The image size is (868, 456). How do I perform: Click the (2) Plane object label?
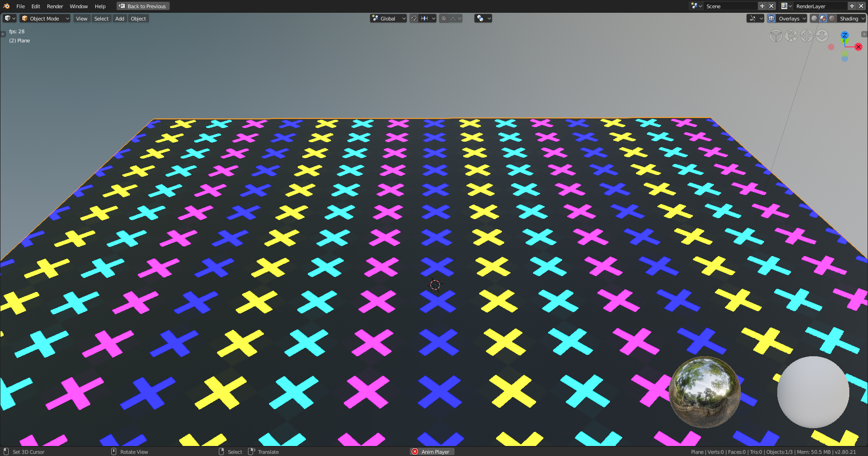20,41
